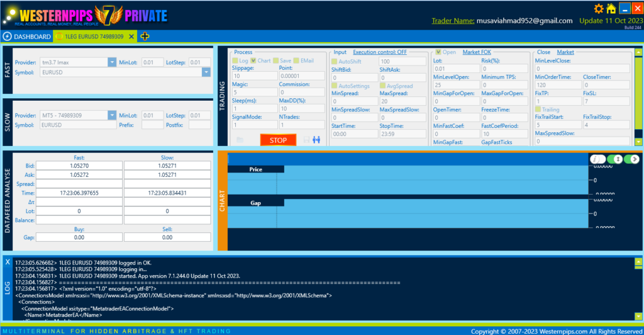Viewport: 644px width, 335px height.
Task: Click the MaxDD(%) input field
Action: 301,109
